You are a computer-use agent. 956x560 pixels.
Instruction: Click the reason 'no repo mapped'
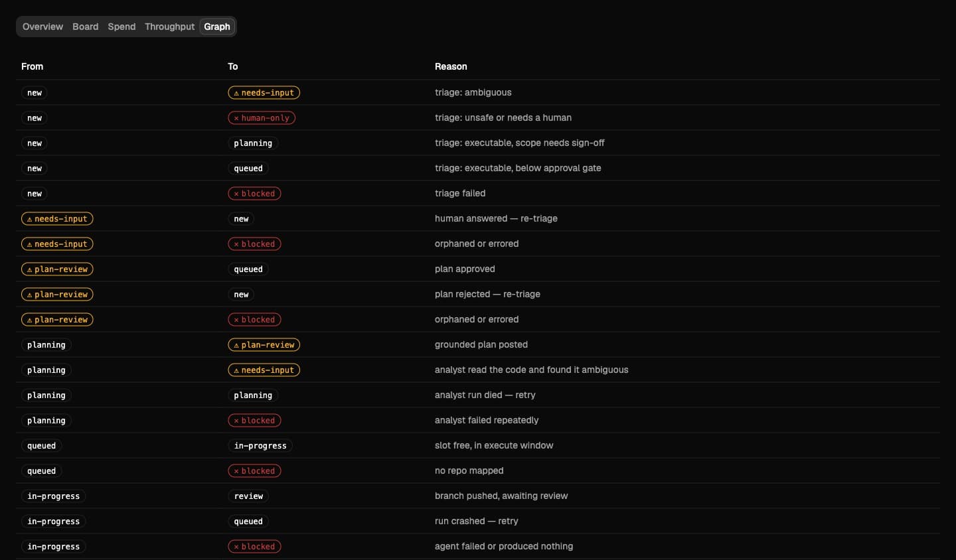469,471
